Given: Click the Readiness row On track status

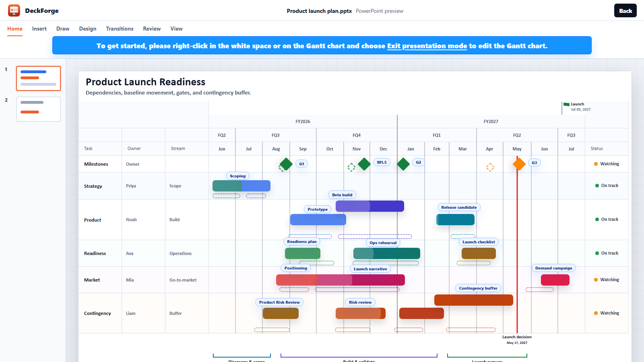Looking at the screenshot, I should tap(607, 253).
